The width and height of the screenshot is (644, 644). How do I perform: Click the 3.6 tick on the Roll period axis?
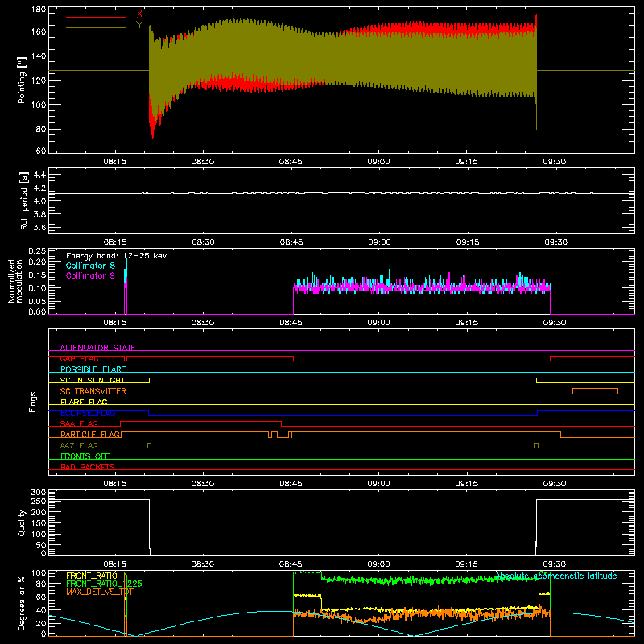coord(39,227)
